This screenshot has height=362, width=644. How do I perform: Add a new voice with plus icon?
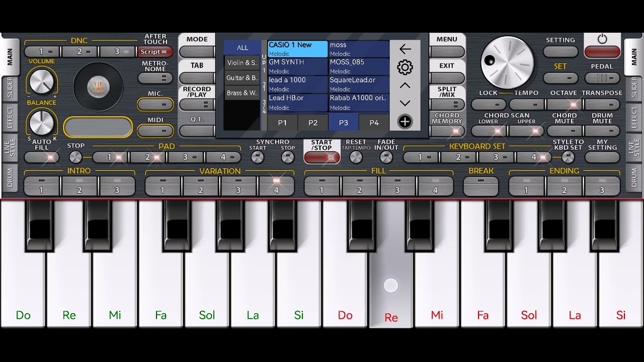coord(405,122)
